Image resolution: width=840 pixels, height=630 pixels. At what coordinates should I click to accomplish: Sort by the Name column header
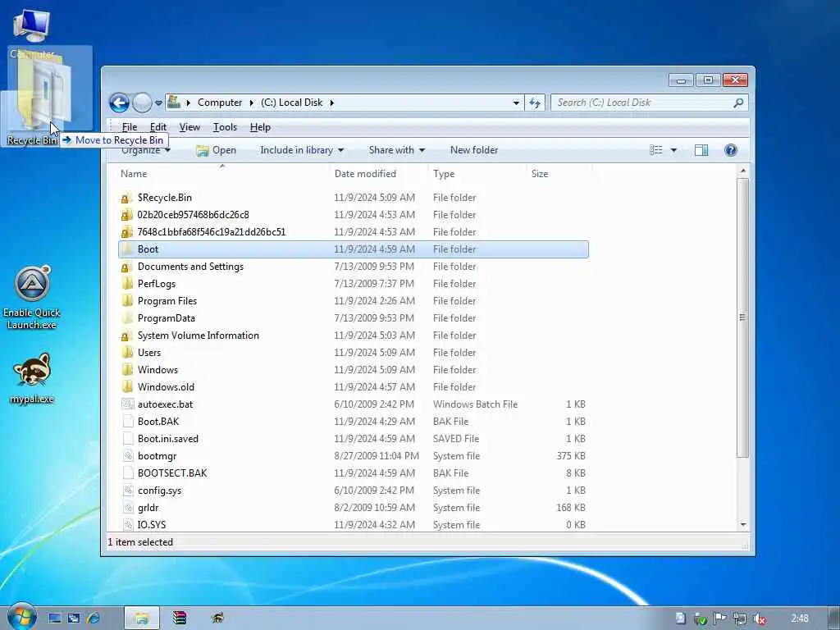coord(134,174)
